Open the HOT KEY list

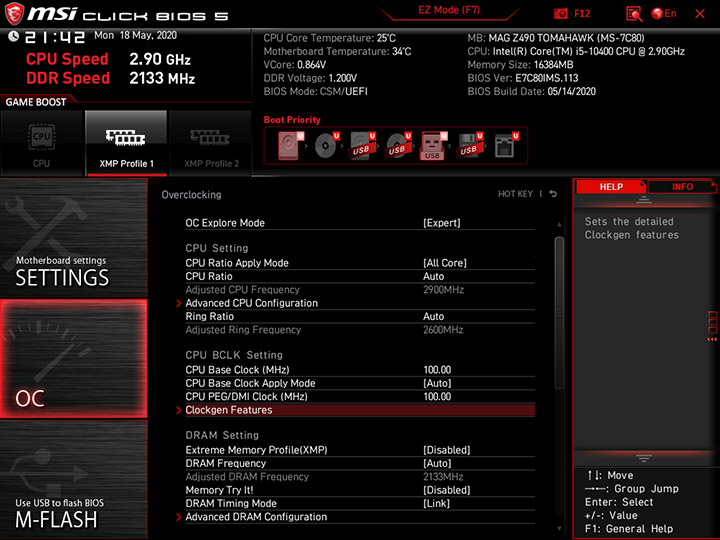click(515, 194)
